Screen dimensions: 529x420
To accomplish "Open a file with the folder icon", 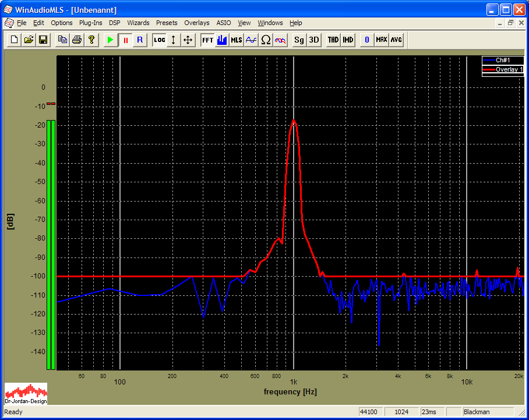I will (x=28, y=40).
